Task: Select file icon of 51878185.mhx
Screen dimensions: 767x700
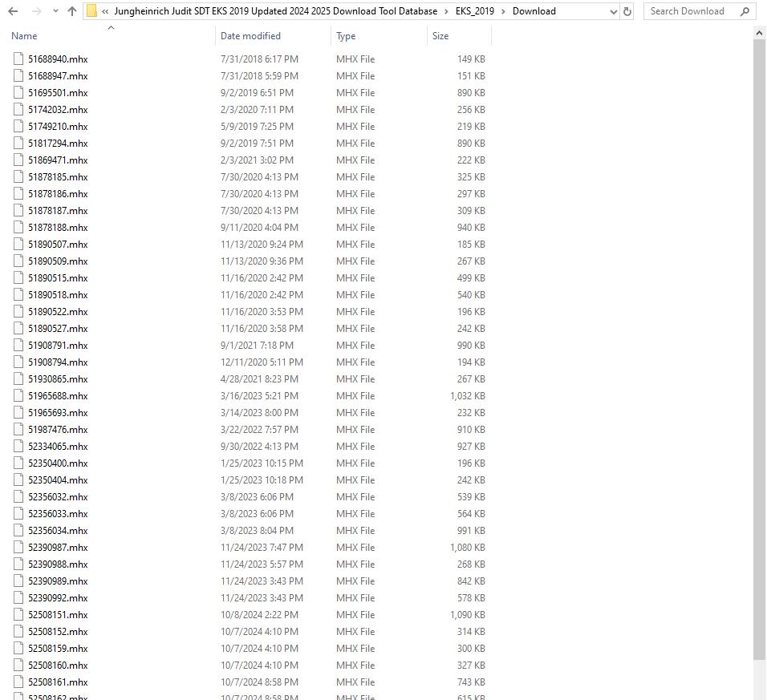Action: (18, 177)
